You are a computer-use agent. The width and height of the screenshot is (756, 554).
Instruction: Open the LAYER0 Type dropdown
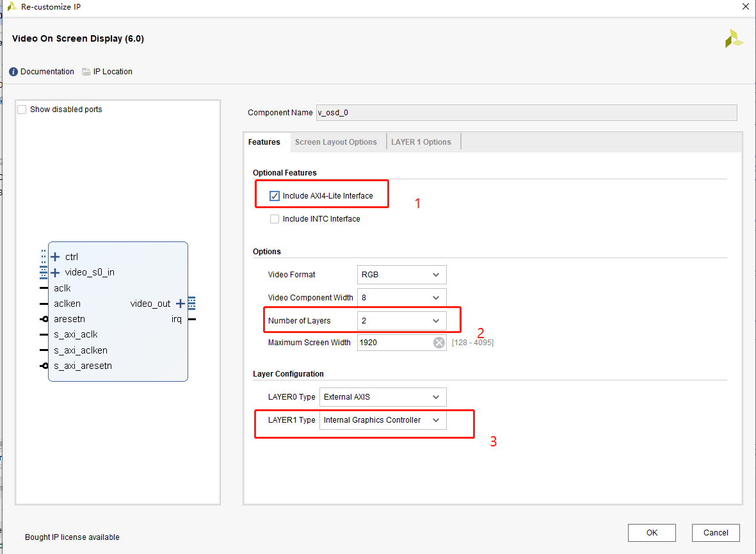point(383,397)
